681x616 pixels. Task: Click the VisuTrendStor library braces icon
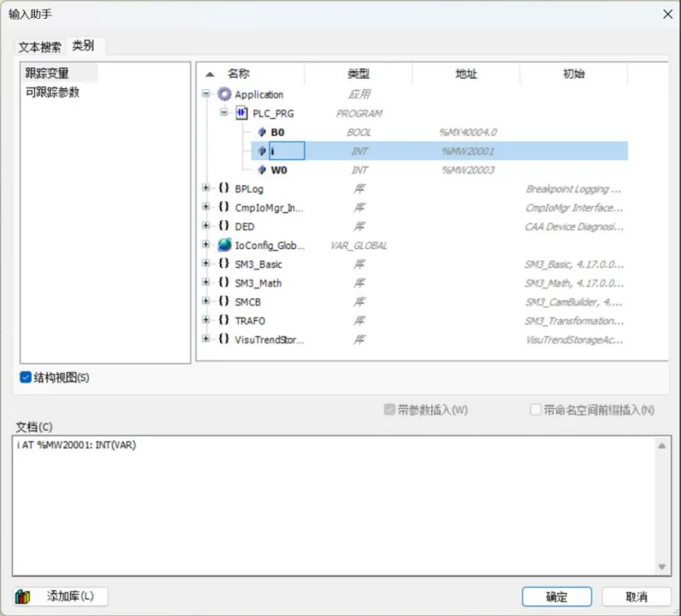[x=223, y=339]
